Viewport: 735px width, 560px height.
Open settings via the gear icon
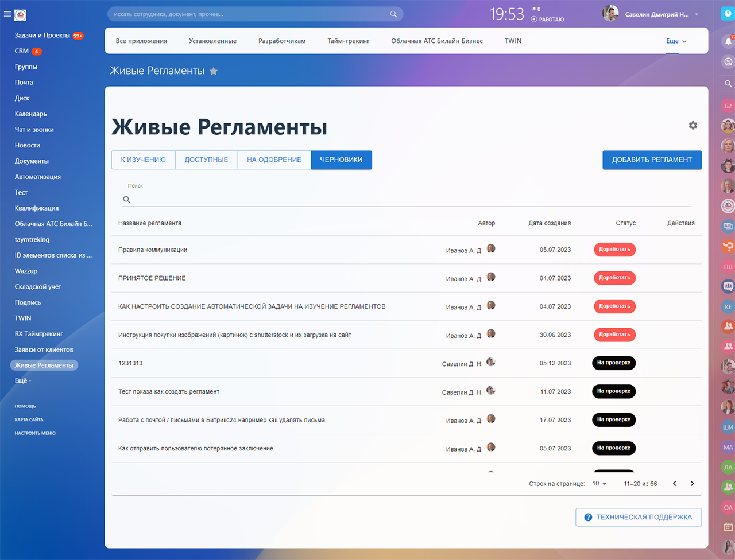[x=693, y=125]
